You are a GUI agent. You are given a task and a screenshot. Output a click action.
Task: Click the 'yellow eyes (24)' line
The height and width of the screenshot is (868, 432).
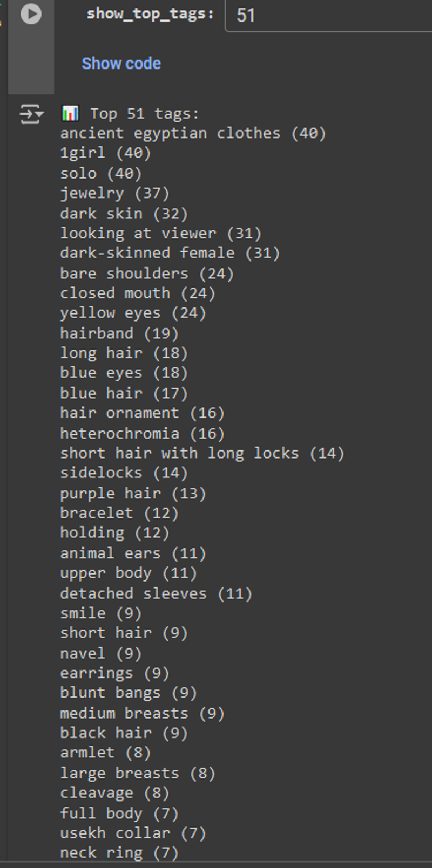coord(133,313)
